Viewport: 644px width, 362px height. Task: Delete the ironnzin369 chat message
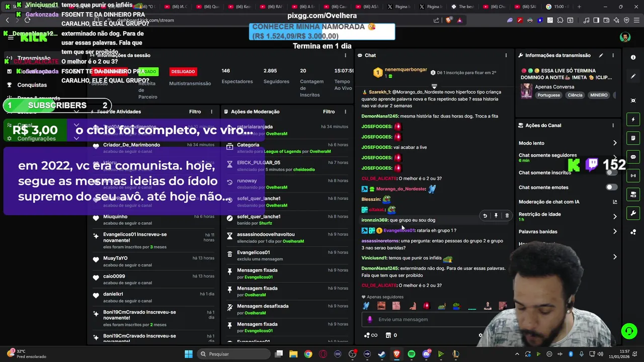click(x=507, y=216)
